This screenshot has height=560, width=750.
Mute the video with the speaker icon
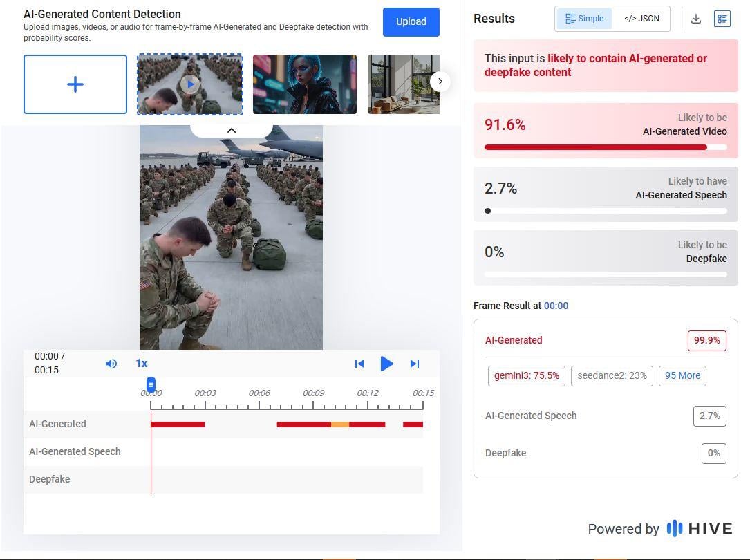point(111,364)
